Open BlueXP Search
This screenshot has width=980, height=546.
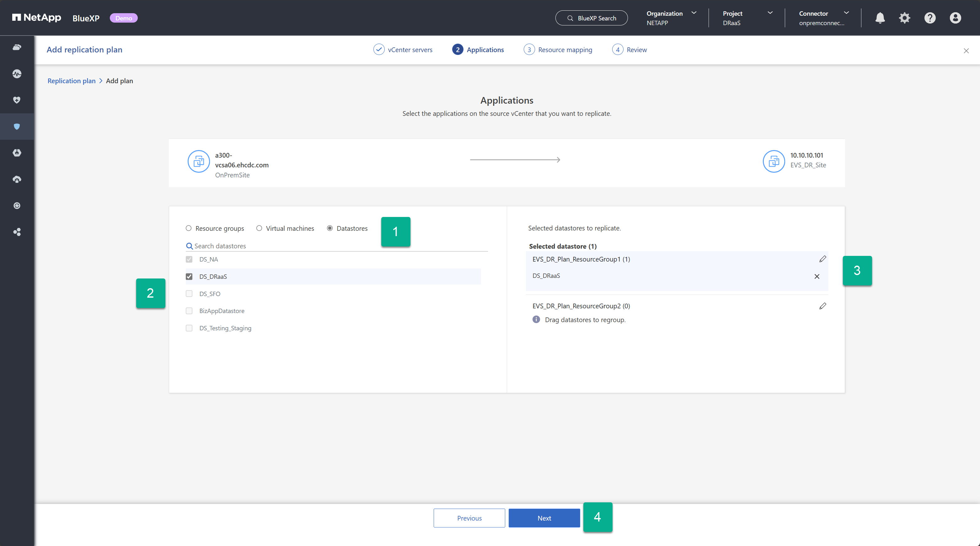click(x=592, y=18)
